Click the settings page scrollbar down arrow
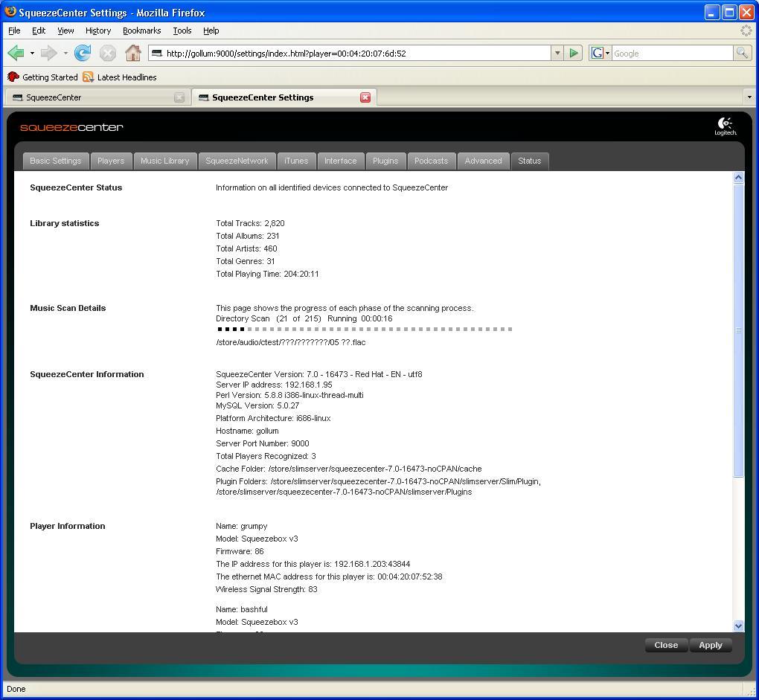 pyautogui.click(x=738, y=626)
